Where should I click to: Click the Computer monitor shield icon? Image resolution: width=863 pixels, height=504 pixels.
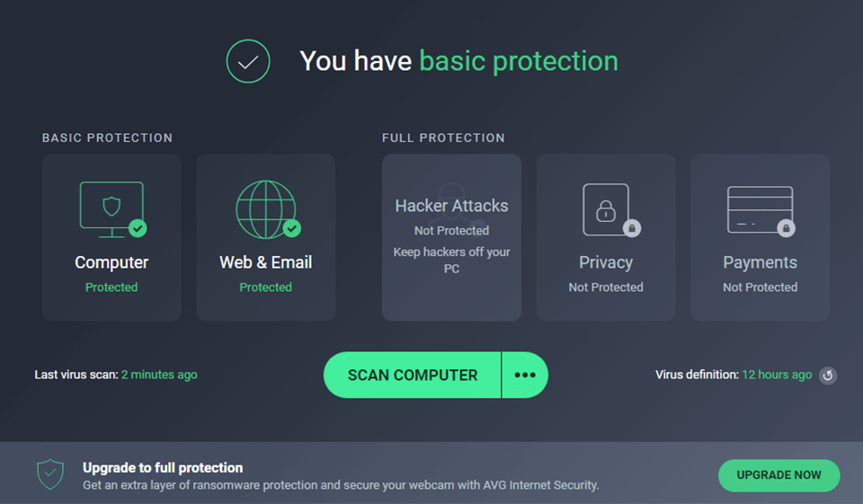click(x=111, y=208)
